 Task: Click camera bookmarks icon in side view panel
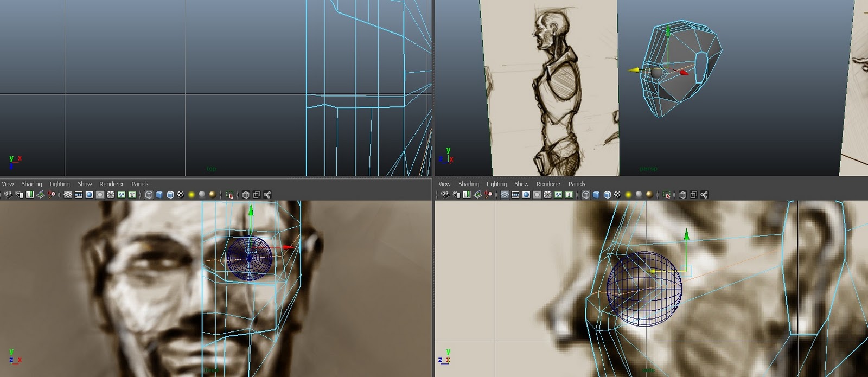coord(467,195)
